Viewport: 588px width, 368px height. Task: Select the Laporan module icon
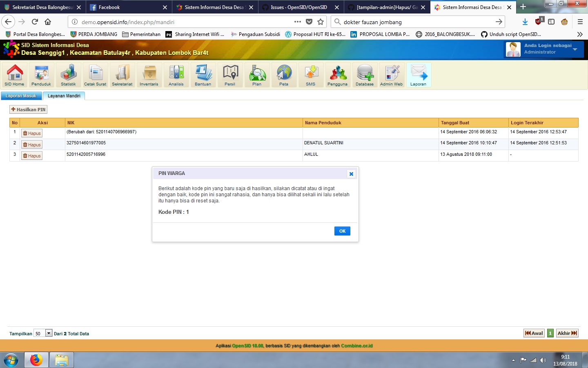coord(419,75)
